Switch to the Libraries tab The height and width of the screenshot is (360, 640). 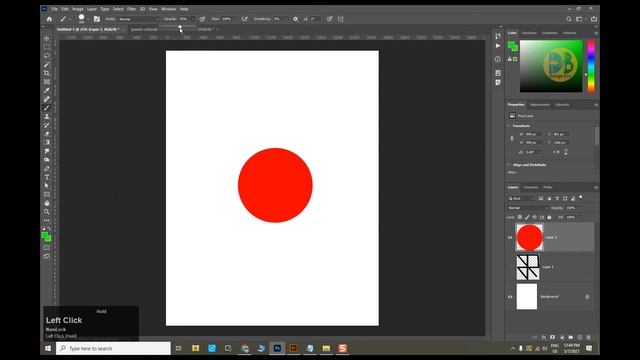pos(562,105)
